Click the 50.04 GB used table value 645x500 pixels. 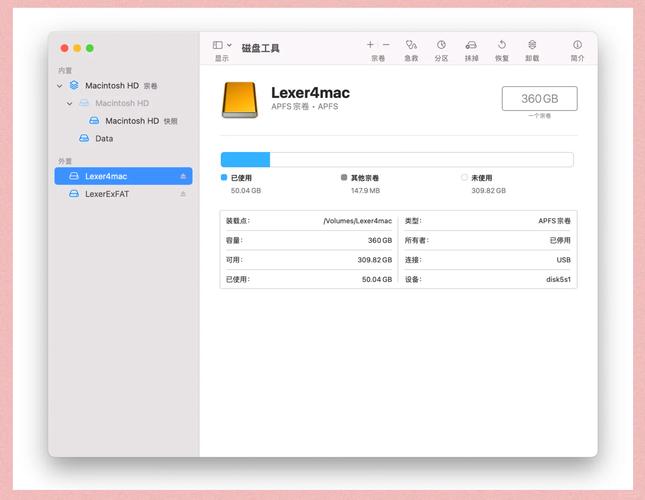coord(377,279)
